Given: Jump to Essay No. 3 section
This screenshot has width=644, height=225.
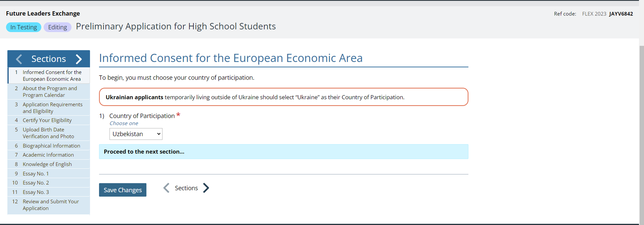Looking at the screenshot, I should pos(36,192).
